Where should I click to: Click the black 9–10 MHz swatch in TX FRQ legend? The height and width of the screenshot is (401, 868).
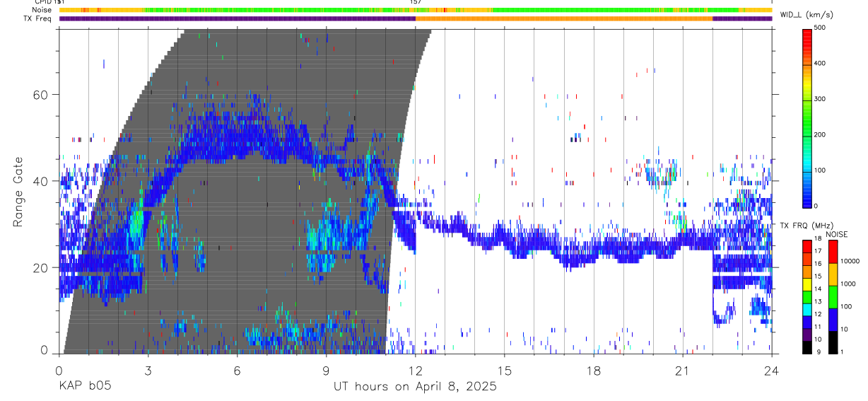pyautogui.click(x=807, y=347)
